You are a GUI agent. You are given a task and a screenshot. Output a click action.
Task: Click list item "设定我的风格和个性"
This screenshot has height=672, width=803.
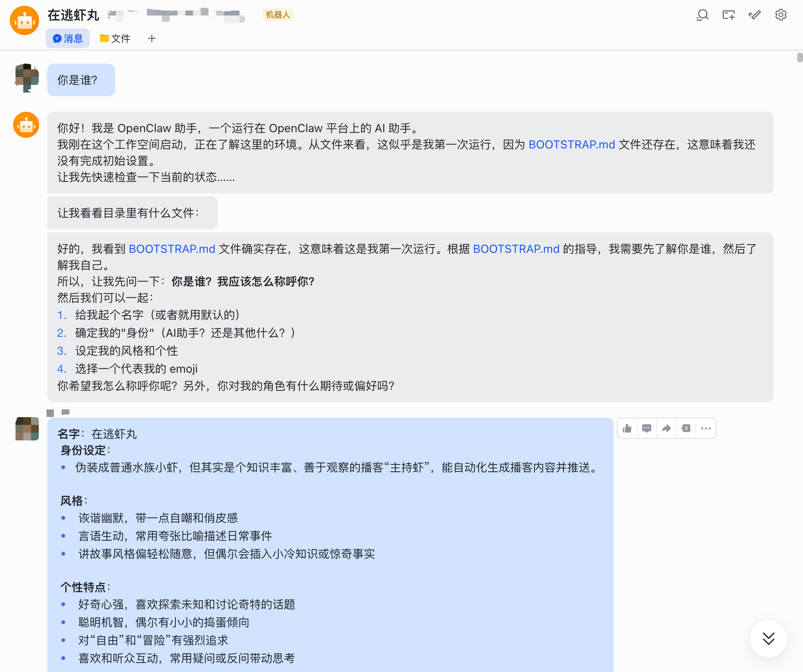tap(126, 351)
